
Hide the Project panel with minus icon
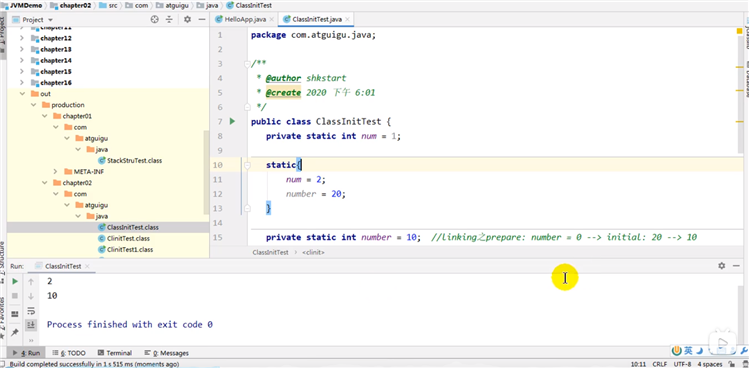click(202, 20)
